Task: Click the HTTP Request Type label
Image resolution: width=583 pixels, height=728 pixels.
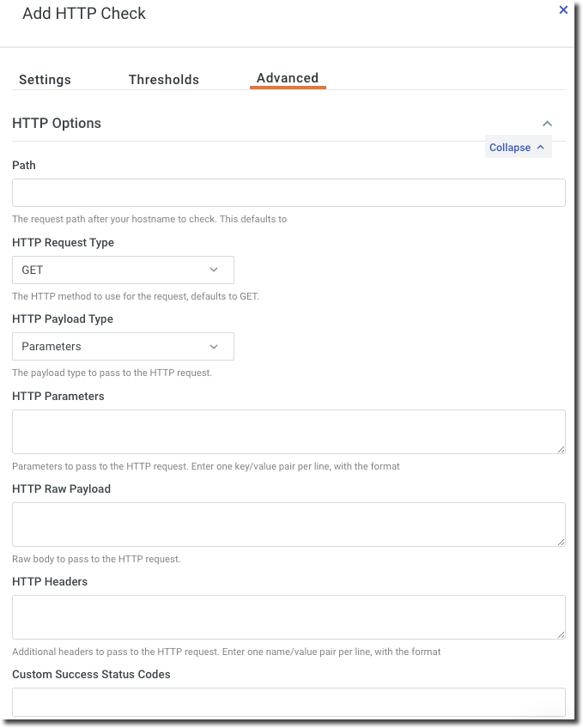Action: coord(63,243)
